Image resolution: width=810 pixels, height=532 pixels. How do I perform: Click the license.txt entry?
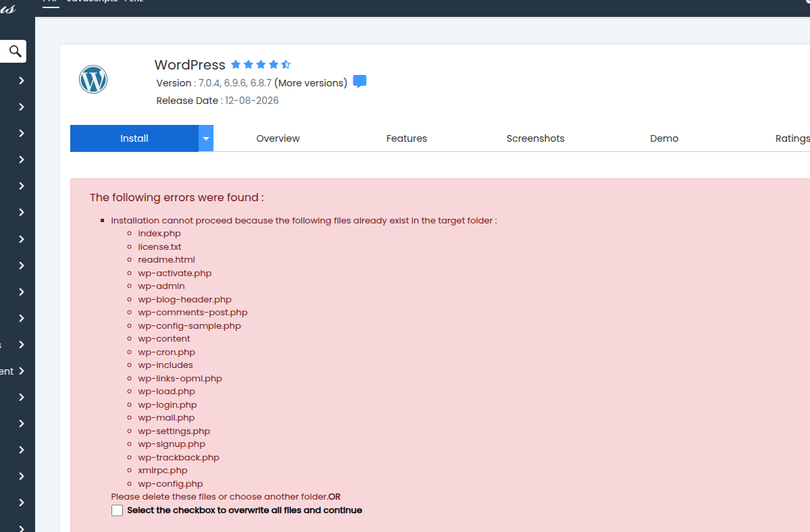pos(159,246)
